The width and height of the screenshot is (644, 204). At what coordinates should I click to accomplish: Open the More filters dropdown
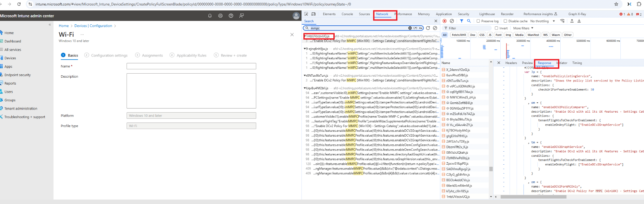[523, 28]
